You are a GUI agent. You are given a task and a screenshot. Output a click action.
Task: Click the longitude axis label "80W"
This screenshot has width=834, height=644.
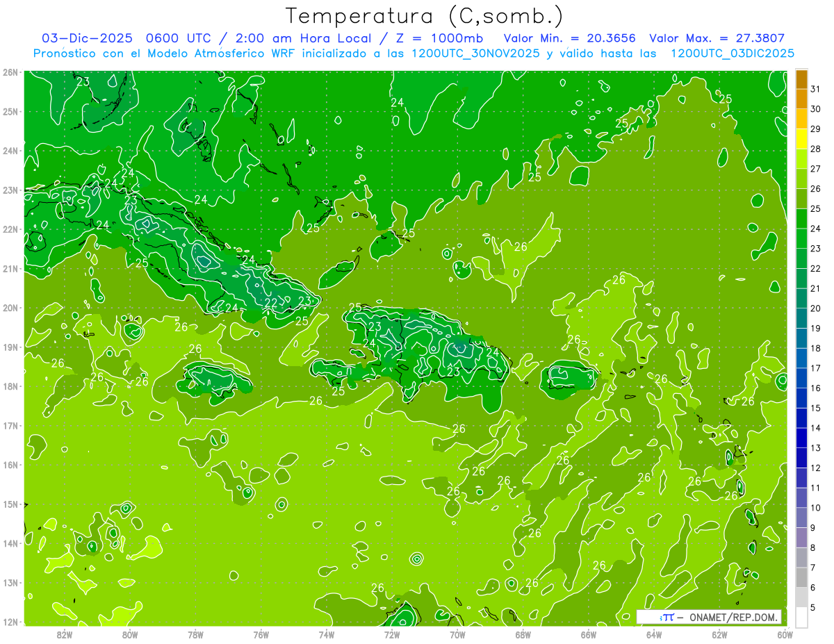[x=130, y=634]
